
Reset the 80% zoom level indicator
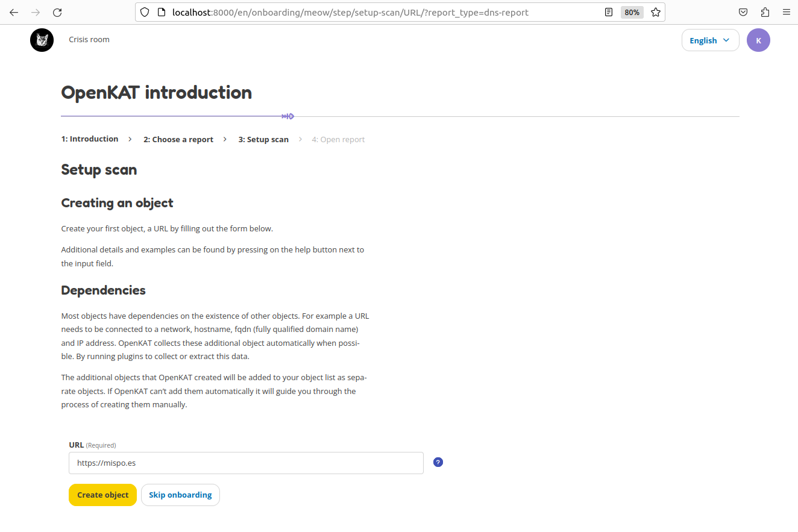click(632, 12)
